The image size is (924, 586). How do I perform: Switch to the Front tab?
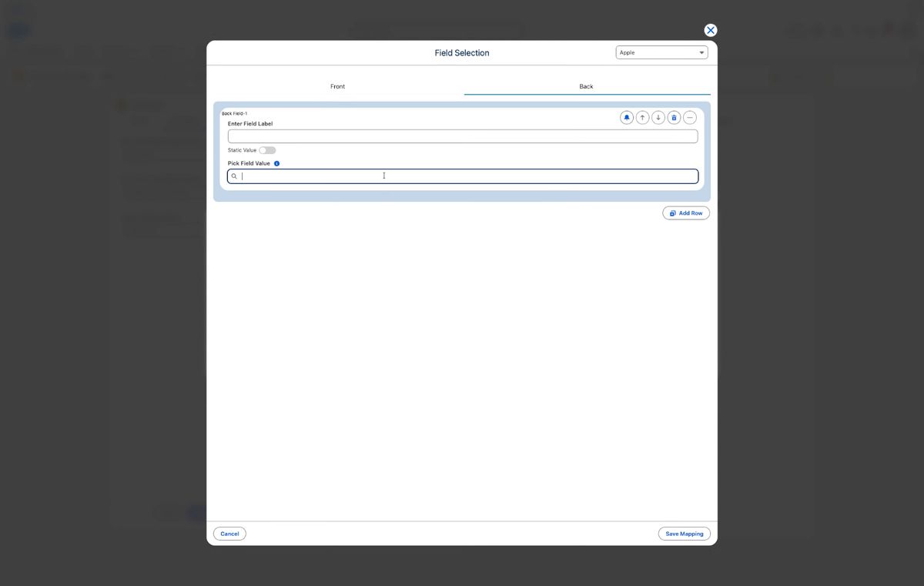point(338,86)
